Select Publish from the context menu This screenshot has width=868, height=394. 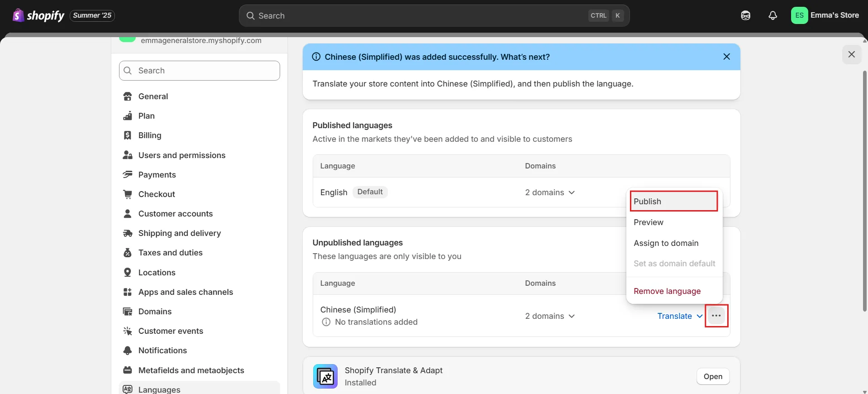674,202
